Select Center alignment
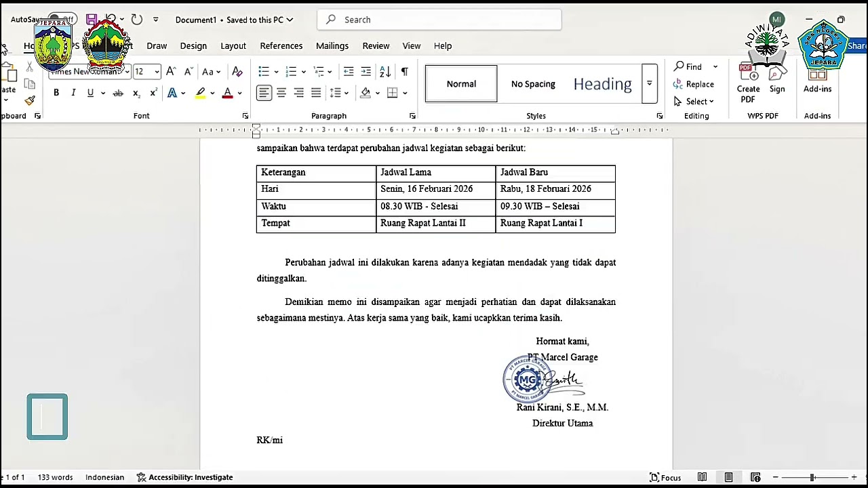This screenshot has height=488, width=868. click(281, 93)
